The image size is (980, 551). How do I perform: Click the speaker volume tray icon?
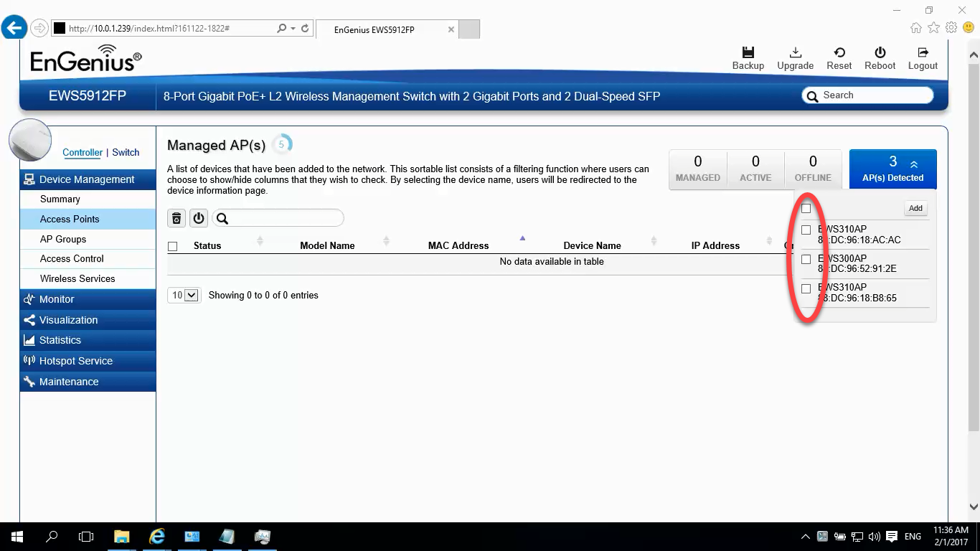point(874,537)
